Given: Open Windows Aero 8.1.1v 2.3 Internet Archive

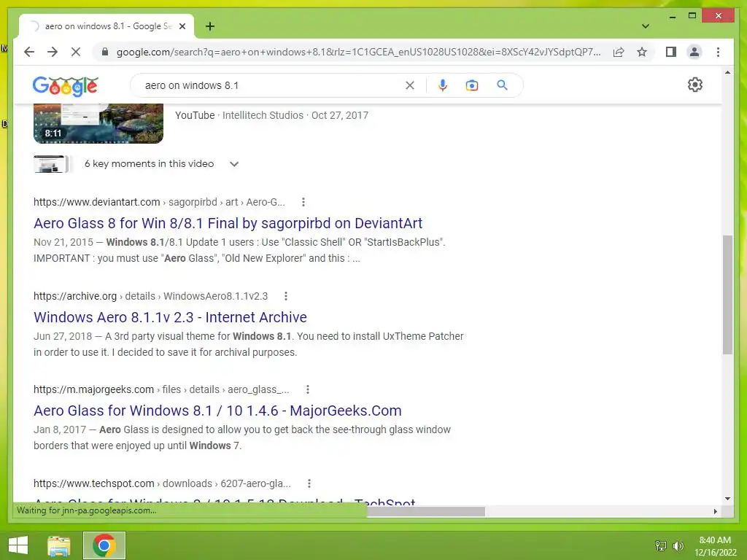Looking at the screenshot, I should coord(170,317).
